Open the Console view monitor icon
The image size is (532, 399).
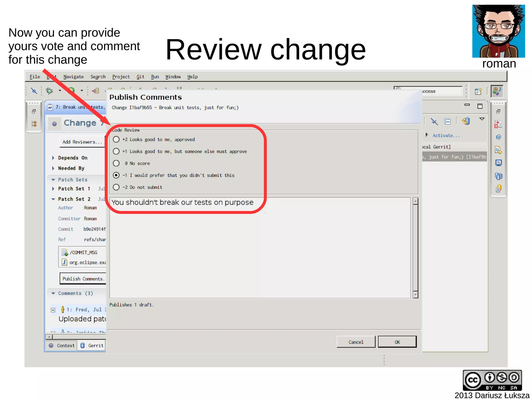pos(498,163)
